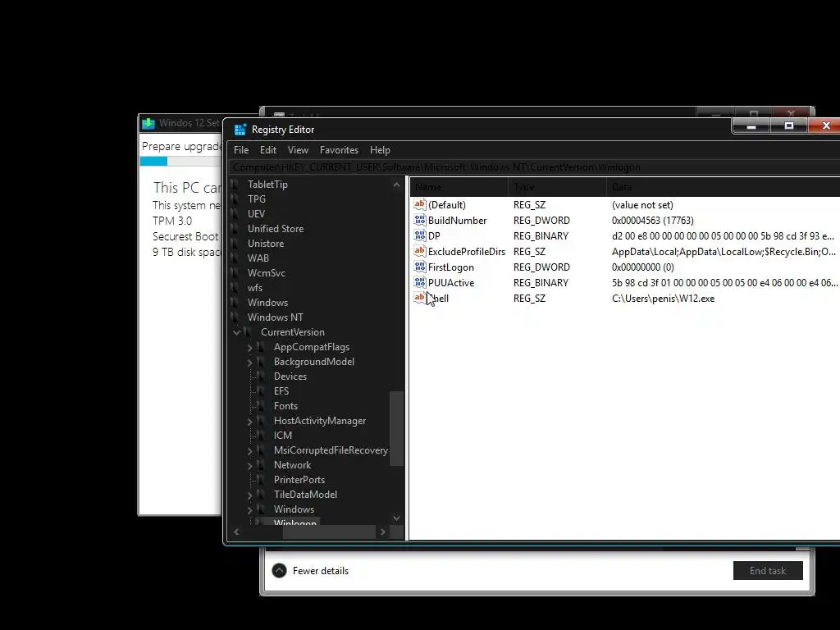Click the (Default) value string icon
This screenshot has height=630, width=840.
[419, 204]
